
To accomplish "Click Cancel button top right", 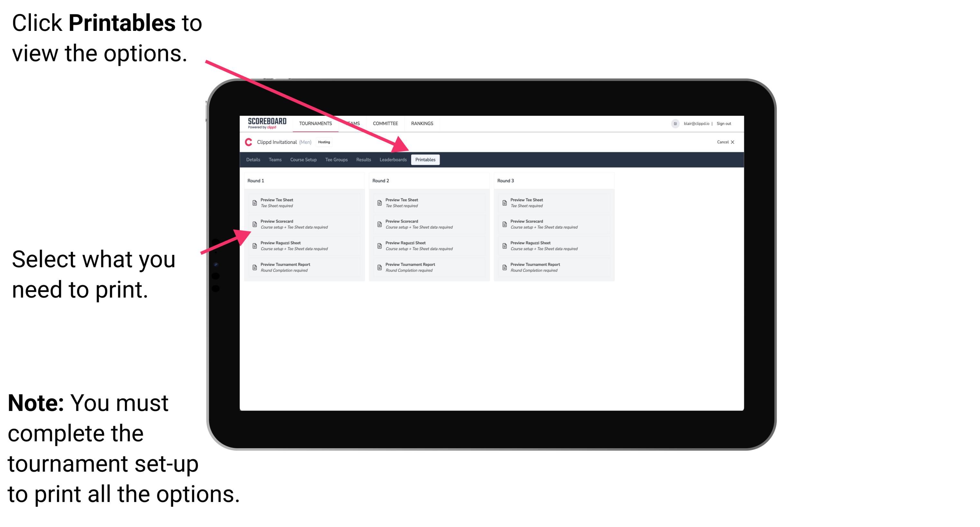I will pos(723,142).
